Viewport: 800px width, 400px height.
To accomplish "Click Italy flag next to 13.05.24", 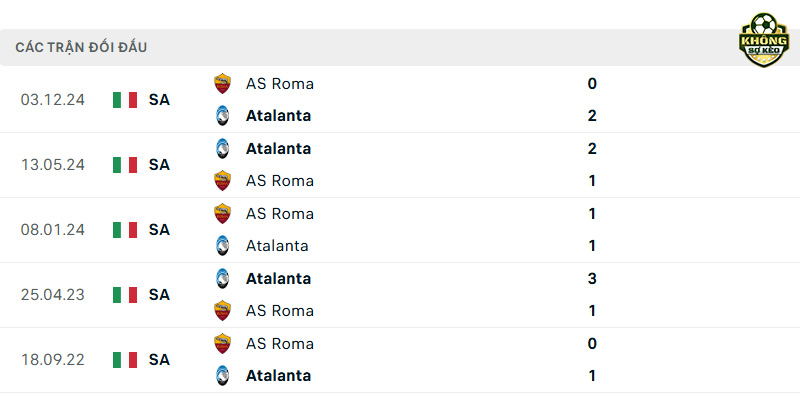I will click(x=125, y=165).
